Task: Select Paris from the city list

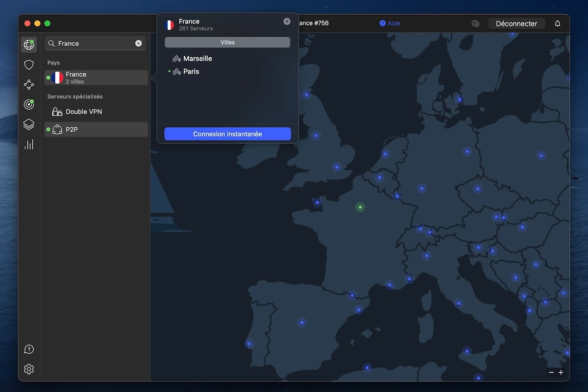Action: coord(192,71)
